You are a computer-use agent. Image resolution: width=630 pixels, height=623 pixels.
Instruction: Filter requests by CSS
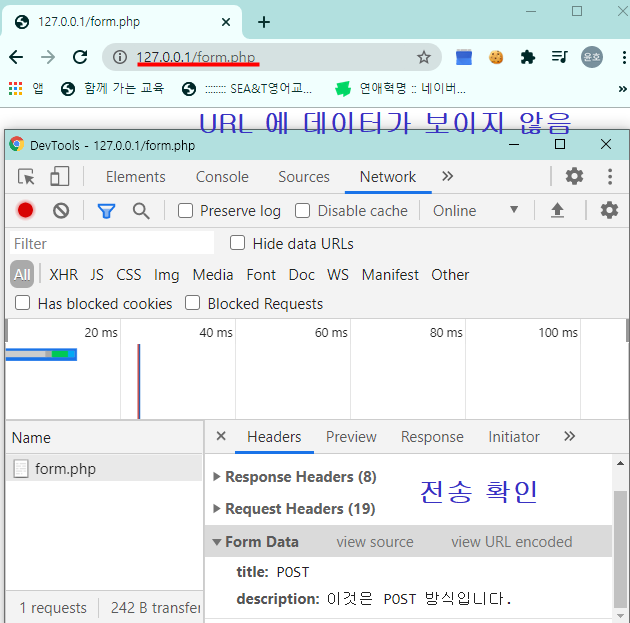(x=129, y=275)
